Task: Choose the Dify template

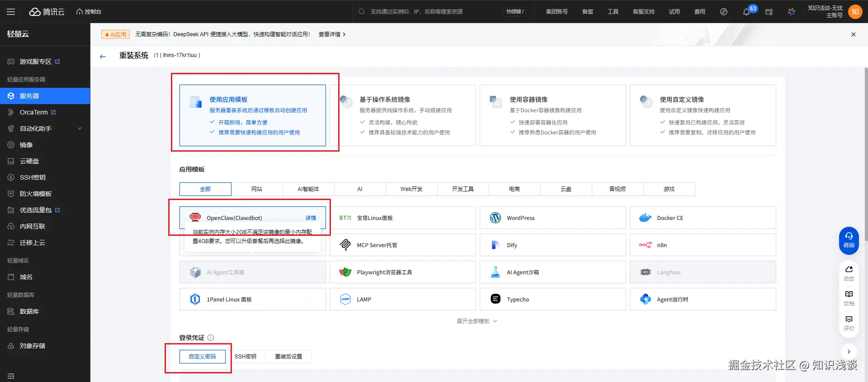Action: point(553,245)
